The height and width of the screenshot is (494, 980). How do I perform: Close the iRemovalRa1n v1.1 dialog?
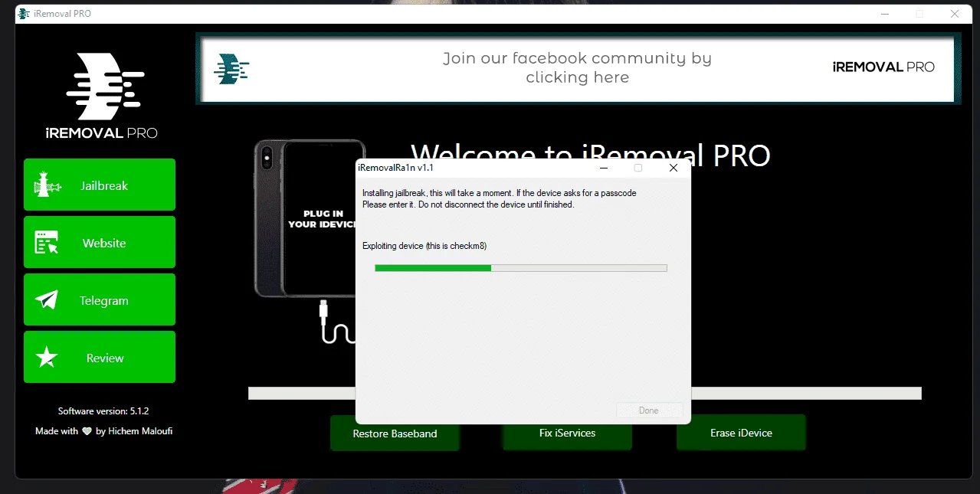click(x=673, y=168)
